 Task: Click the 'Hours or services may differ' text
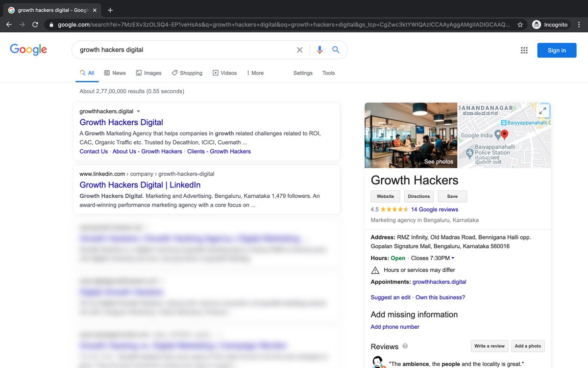tap(419, 270)
